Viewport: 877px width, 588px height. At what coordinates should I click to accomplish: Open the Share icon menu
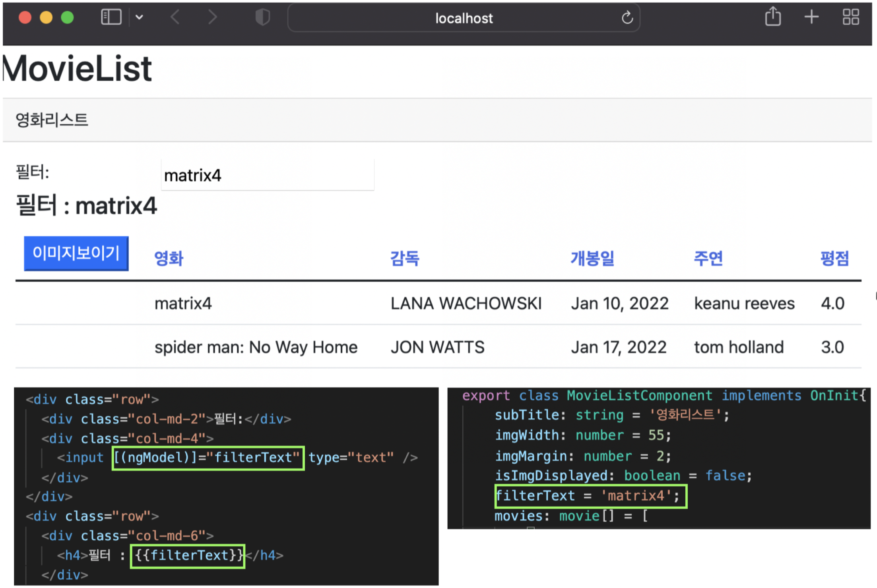point(773,17)
